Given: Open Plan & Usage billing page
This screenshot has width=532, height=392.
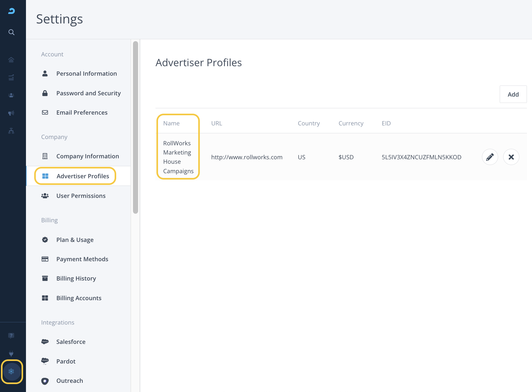Looking at the screenshot, I should (75, 240).
